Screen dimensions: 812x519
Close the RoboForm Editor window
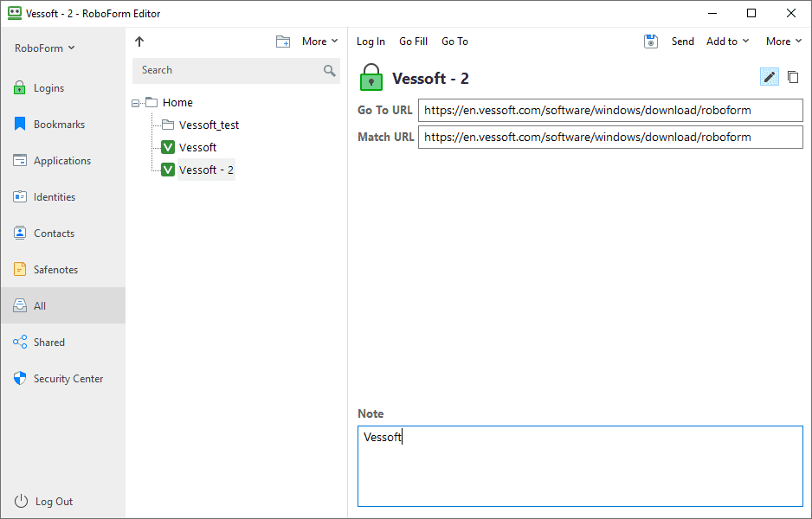[791, 14]
